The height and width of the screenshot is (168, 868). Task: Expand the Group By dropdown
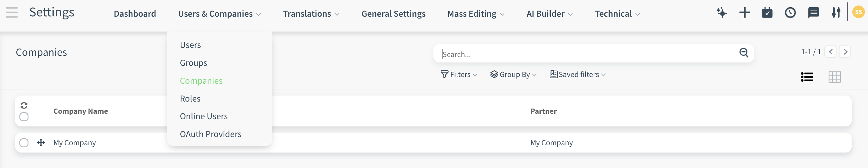click(x=513, y=75)
